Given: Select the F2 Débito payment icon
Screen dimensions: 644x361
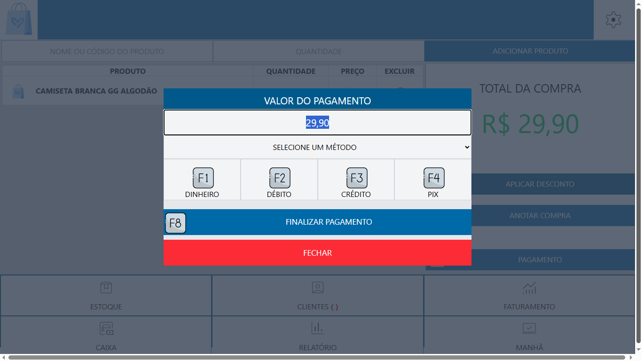Looking at the screenshot, I should click(x=279, y=178).
